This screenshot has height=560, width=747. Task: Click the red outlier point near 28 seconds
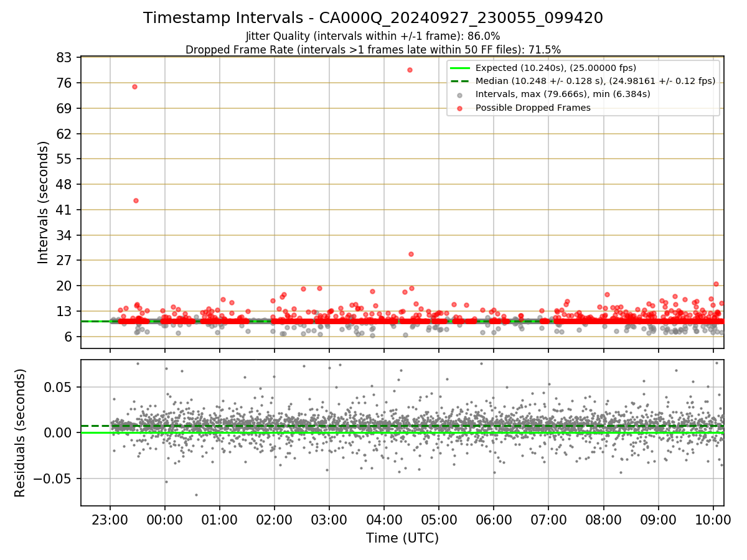[411, 254]
